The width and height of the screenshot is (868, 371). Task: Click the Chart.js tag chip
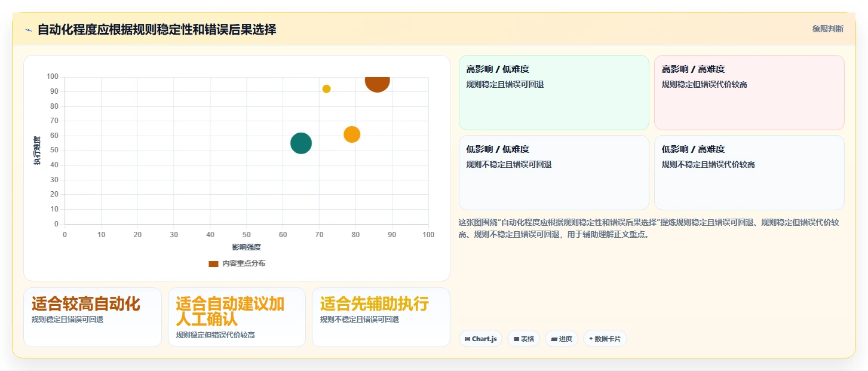point(480,339)
